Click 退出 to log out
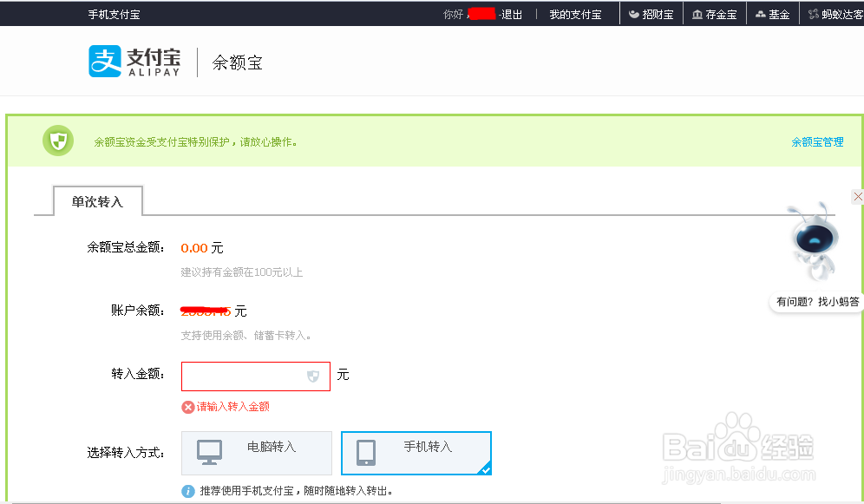The image size is (864, 504). [509, 13]
